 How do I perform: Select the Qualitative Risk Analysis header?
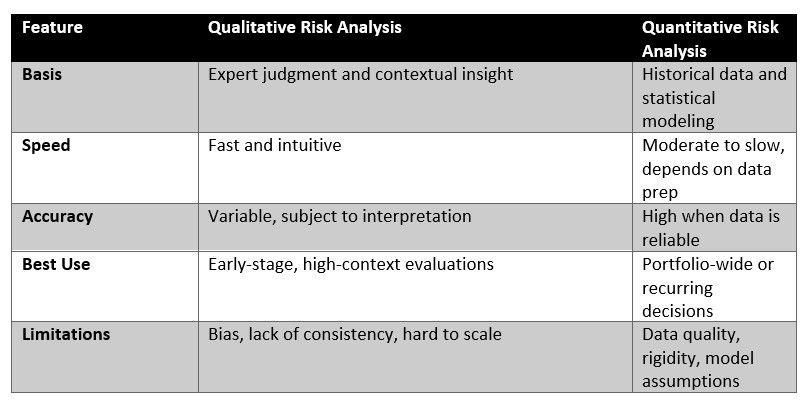click(304, 28)
